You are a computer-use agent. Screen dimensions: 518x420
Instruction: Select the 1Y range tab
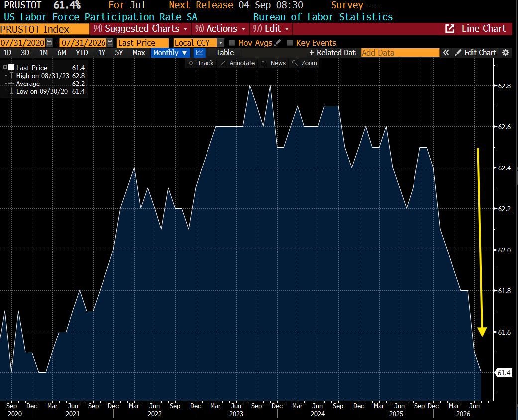point(102,53)
